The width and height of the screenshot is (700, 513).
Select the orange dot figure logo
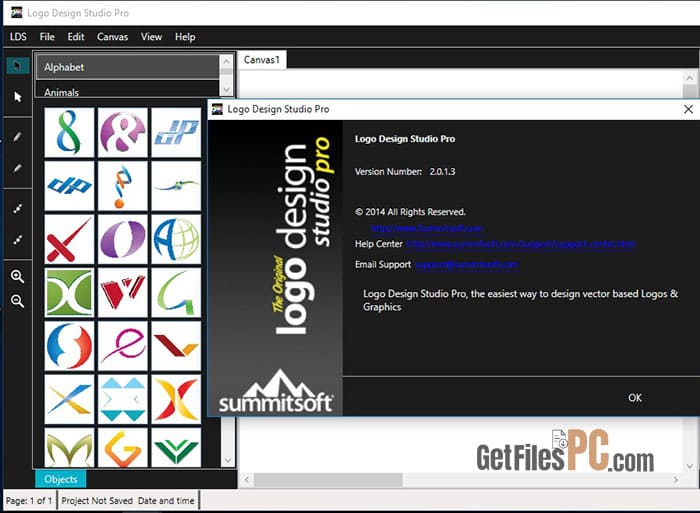tap(123, 186)
